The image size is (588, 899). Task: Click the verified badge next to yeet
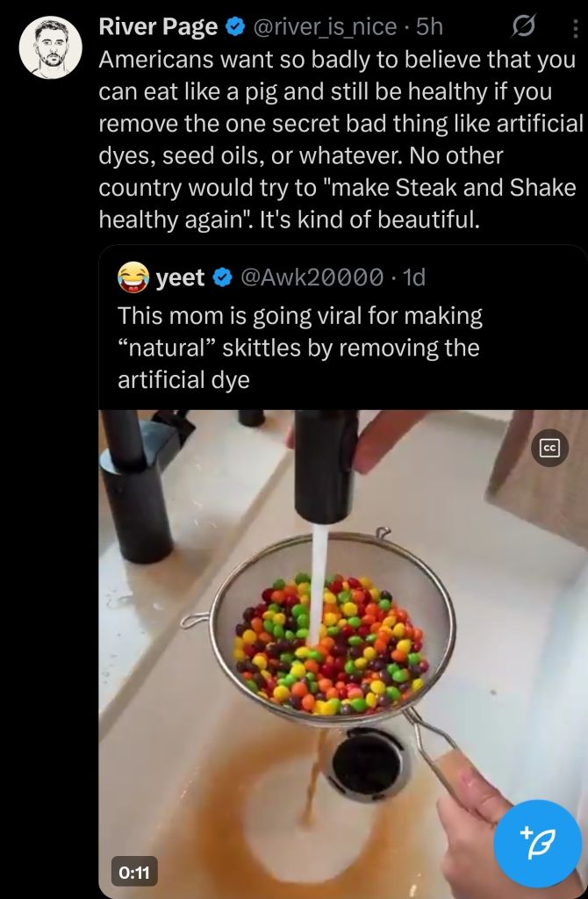point(223,278)
